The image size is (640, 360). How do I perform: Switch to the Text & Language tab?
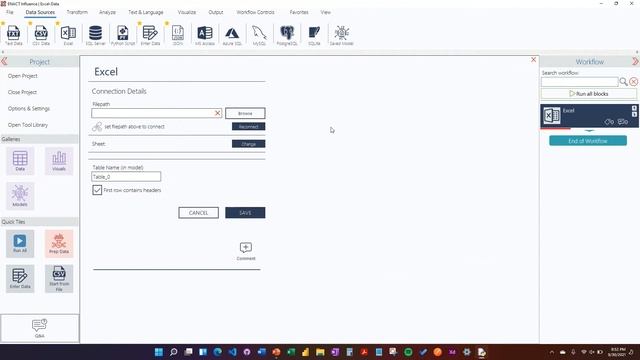pyautogui.click(x=146, y=12)
